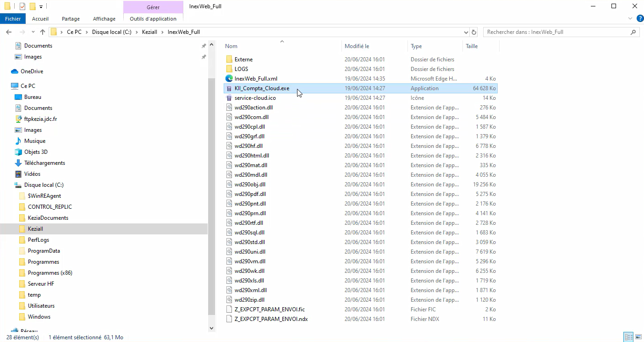Click the refresh button beside address bar
The image size is (644, 342).
[474, 32]
